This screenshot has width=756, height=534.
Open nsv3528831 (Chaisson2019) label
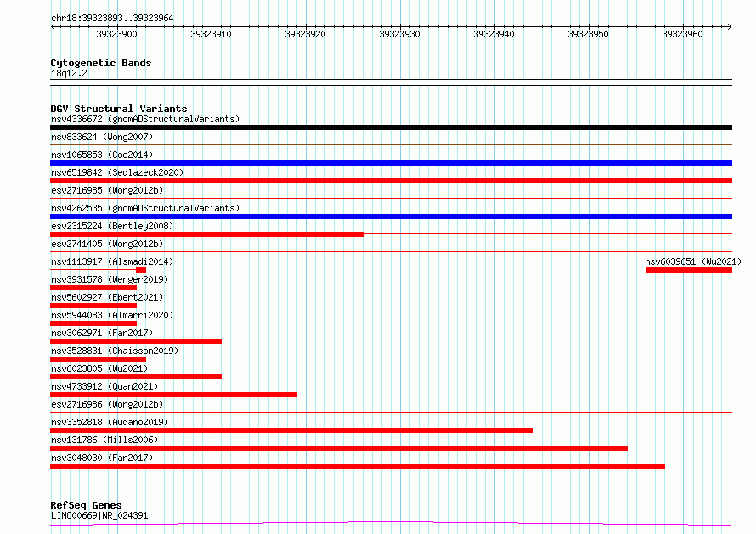[115, 351]
